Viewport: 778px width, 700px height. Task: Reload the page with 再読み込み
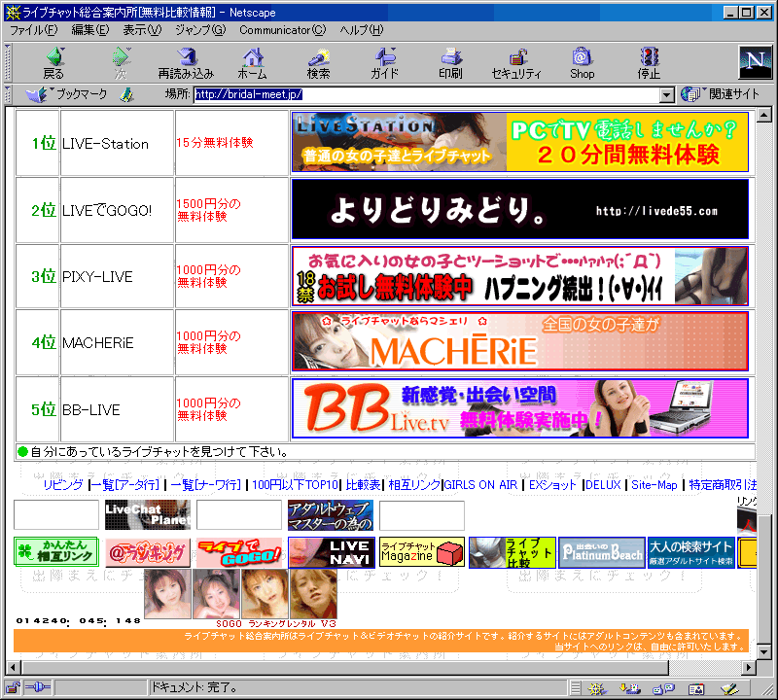coord(186,63)
